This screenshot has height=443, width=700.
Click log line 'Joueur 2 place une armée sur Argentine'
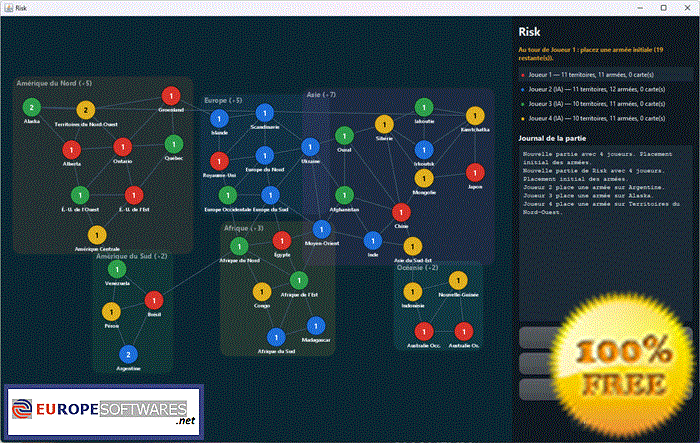(x=594, y=187)
